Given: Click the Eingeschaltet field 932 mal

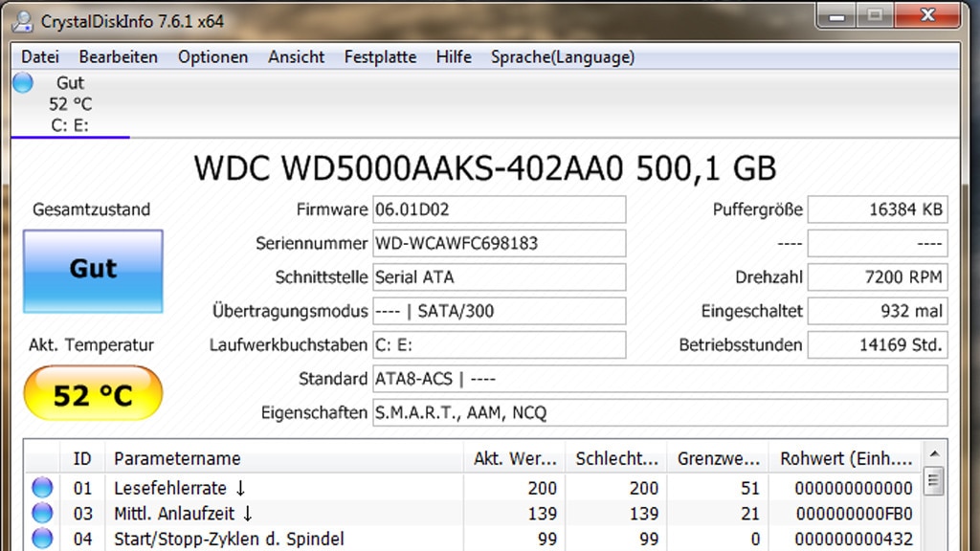Looking at the screenshot, I should (x=878, y=311).
